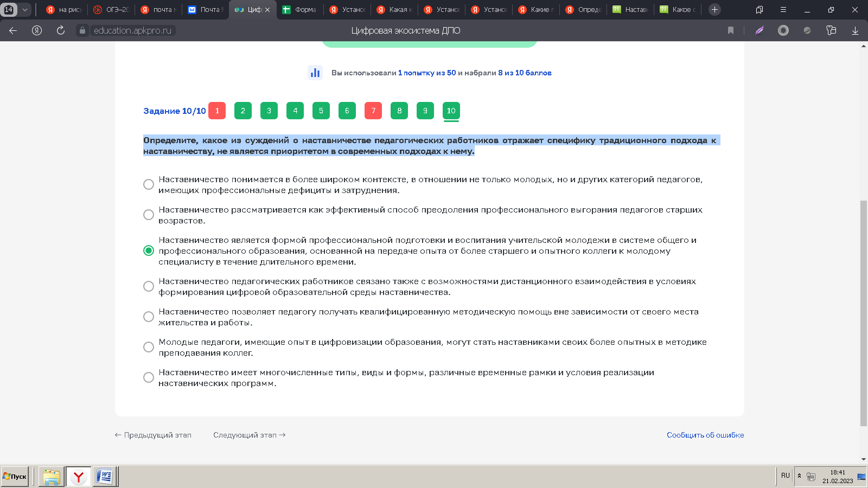Viewport: 868px width, 488px height.
Task: Expand the tab group counter dropdown arrow
Action: [24, 9]
